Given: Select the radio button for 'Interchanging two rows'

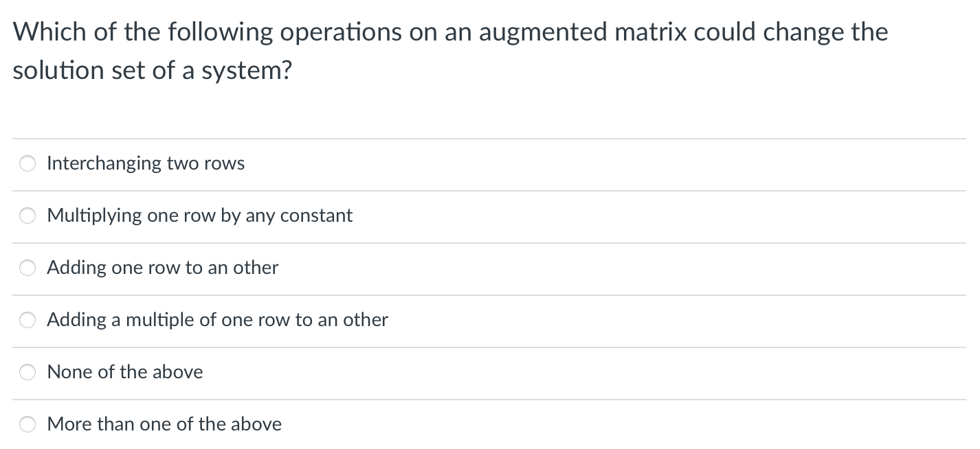Looking at the screenshot, I should pyautogui.click(x=27, y=163).
